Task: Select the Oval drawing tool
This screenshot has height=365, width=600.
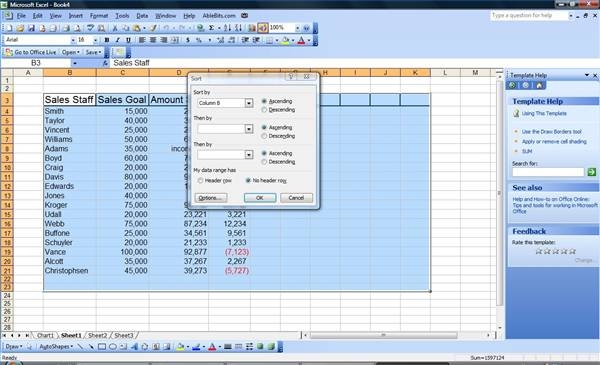Action: click(x=112, y=347)
